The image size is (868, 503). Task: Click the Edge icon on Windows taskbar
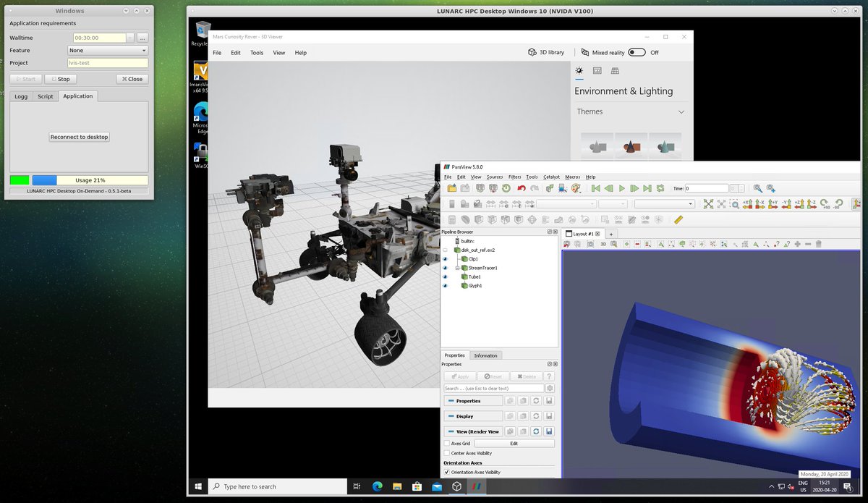click(377, 486)
